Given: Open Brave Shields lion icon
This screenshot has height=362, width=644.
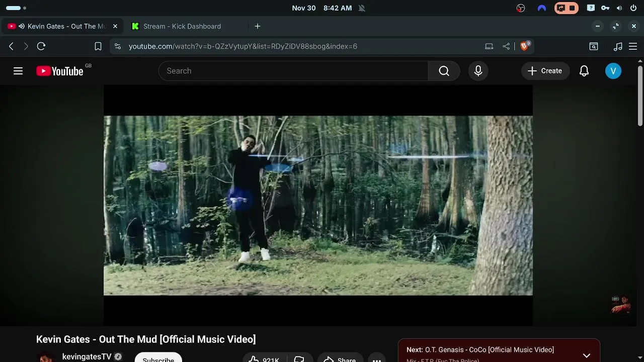Looking at the screenshot, I should point(525,46).
